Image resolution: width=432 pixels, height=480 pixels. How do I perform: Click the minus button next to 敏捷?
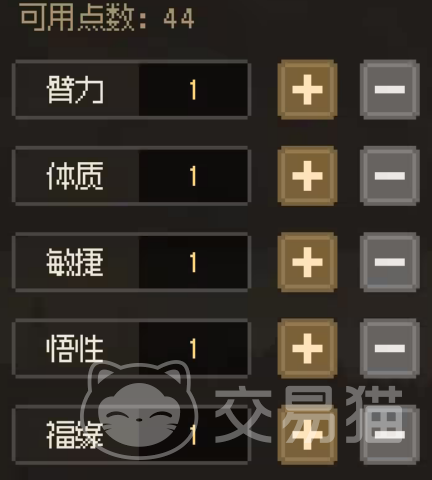[x=390, y=262]
